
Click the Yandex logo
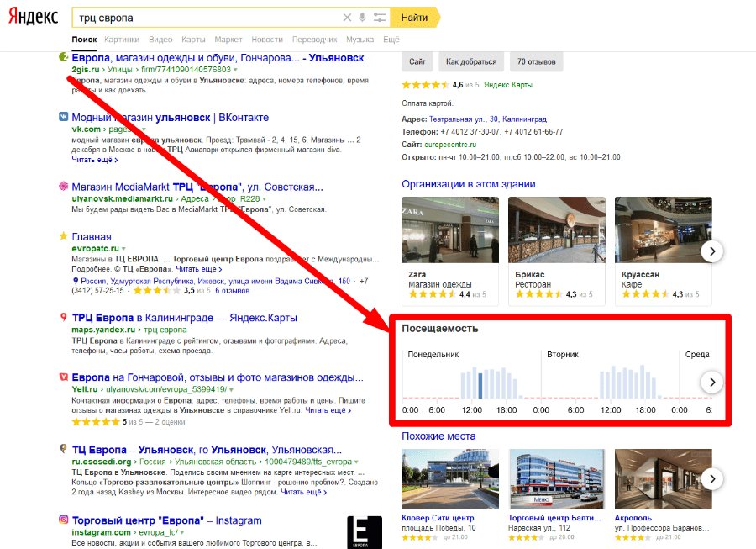click(x=34, y=18)
